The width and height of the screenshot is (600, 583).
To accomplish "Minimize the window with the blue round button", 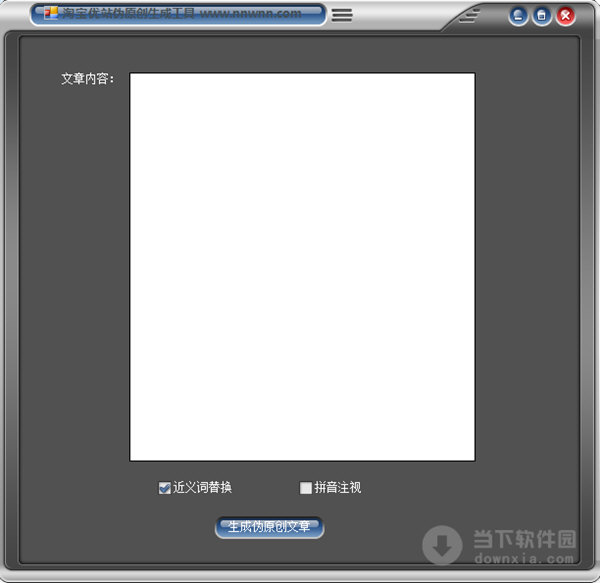I will point(518,16).
